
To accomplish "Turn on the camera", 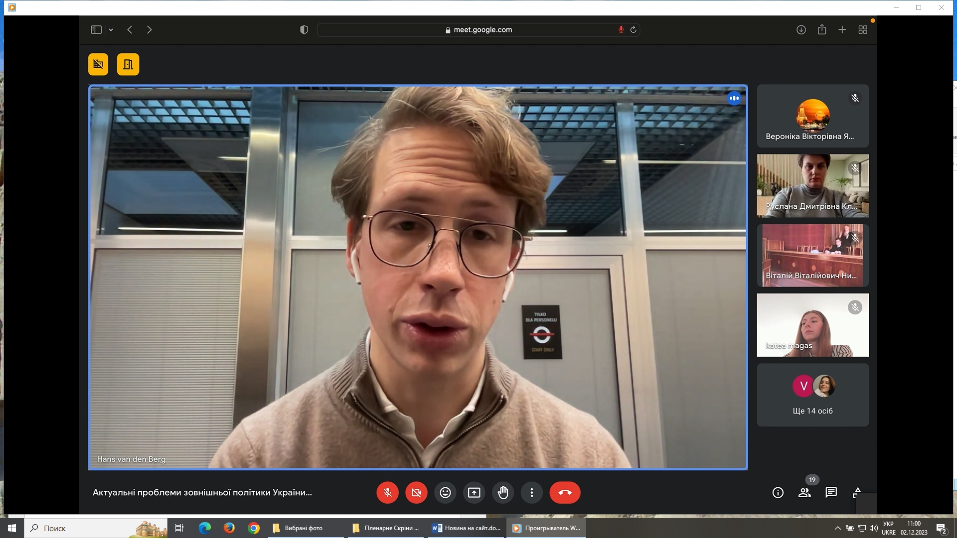I will point(416,493).
